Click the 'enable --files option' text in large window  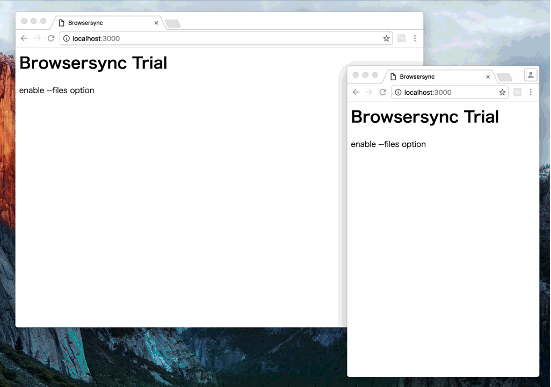tap(57, 90)
